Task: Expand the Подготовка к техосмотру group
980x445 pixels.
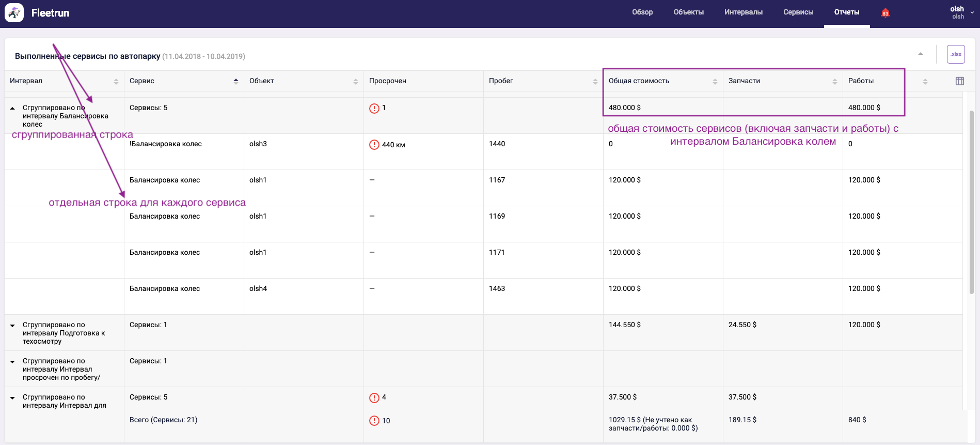Action: 12,325
